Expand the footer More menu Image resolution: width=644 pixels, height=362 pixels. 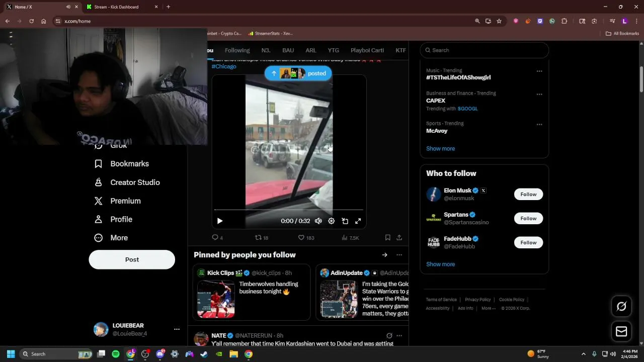point(489,308)
